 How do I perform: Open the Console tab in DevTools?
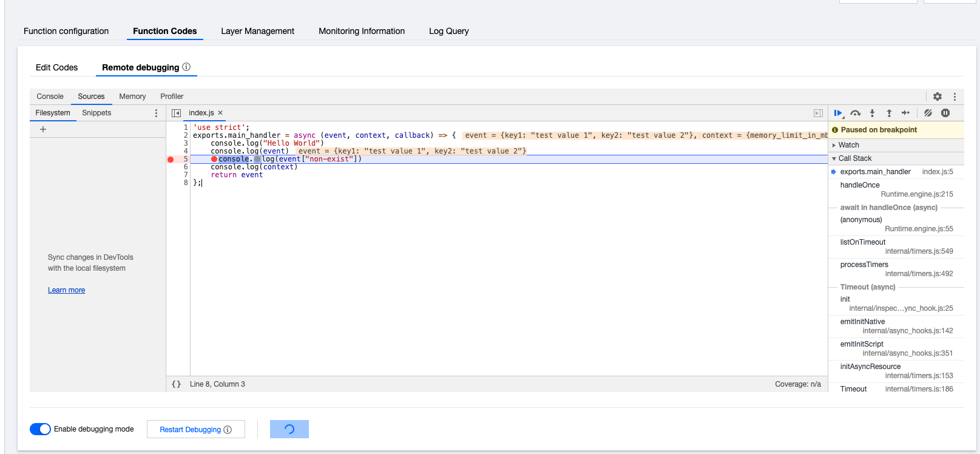coord(50,97)
